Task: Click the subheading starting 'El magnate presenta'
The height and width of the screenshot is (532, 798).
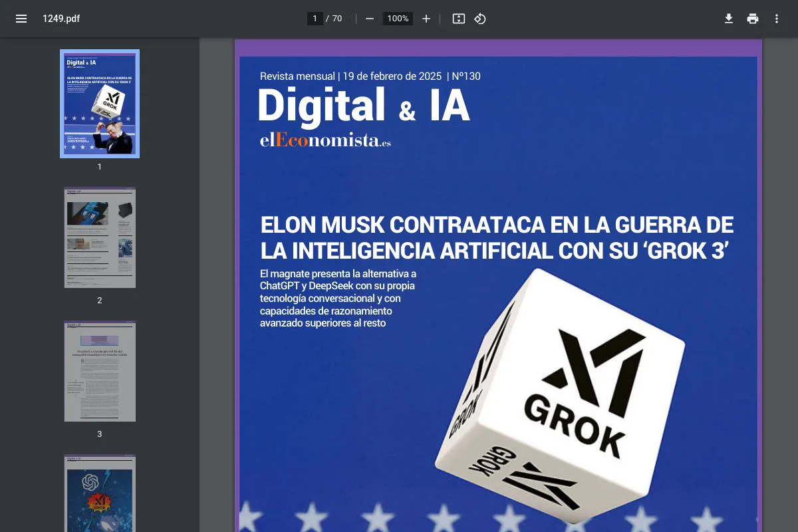Action: pyautogui.click(x=338, y=299)
